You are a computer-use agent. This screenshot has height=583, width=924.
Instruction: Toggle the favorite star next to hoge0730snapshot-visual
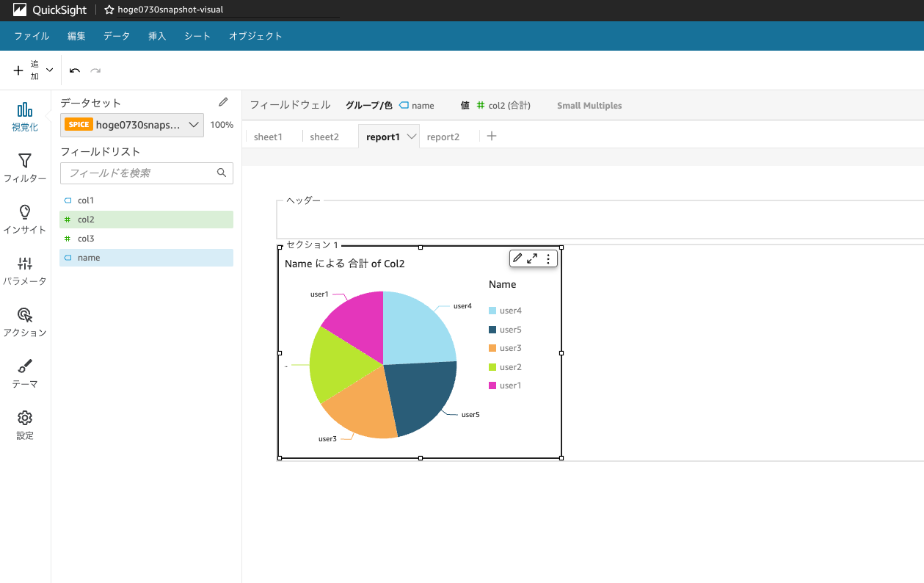pos(108,10)
